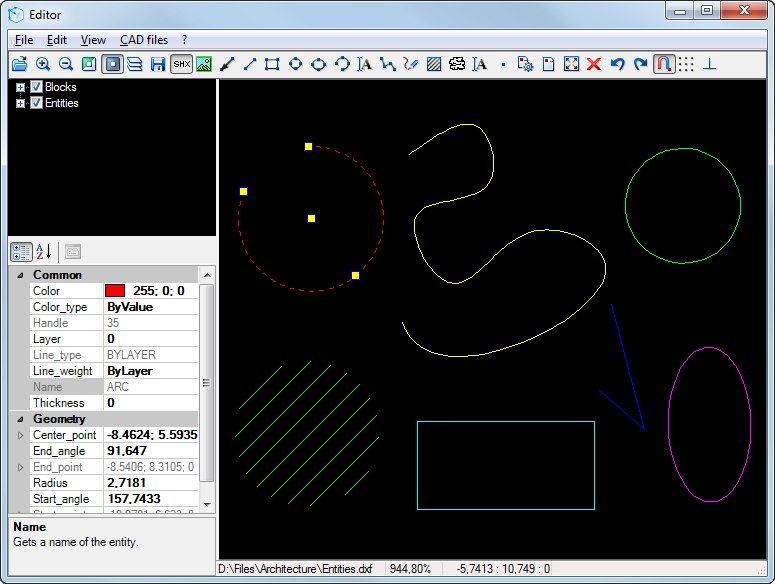This screenshot has height=584, width=775.
Task: Edit the End_angle value 91,647
Action: (151, 451)
